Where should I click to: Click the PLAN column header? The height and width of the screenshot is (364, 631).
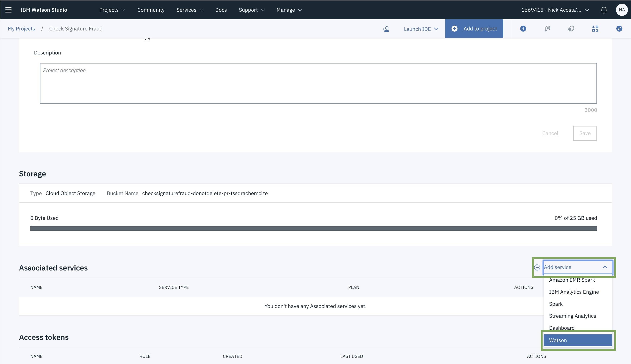click(353, 287)
